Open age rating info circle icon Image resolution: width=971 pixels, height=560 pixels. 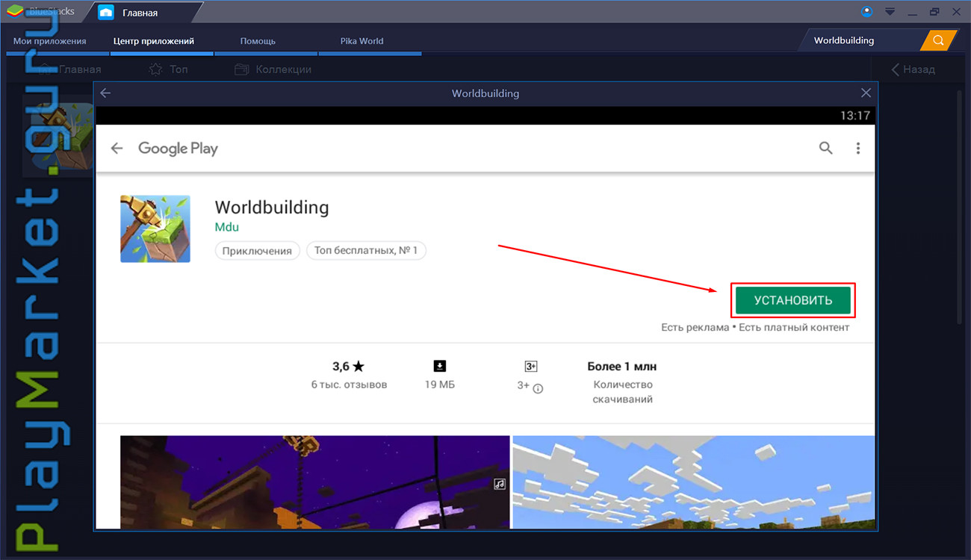point(538,388)
